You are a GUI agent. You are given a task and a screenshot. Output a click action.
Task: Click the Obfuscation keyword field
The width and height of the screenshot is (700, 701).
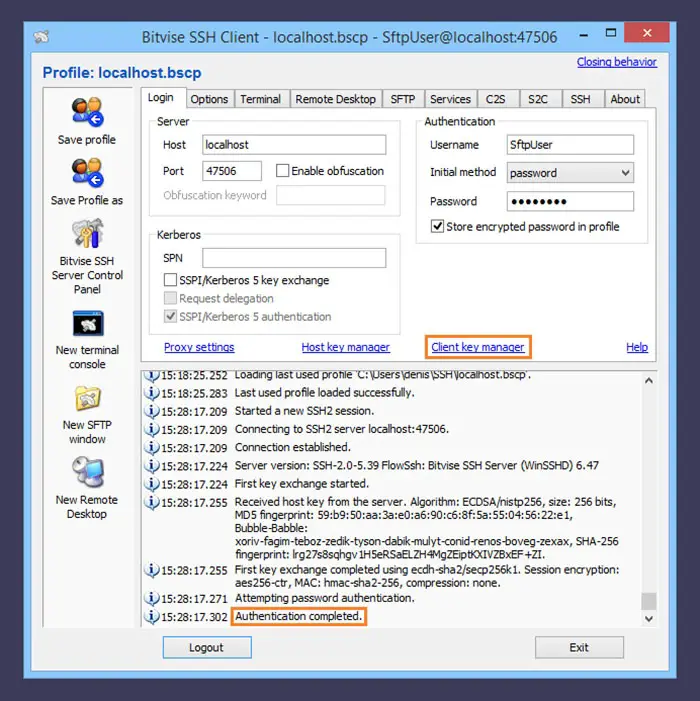[330, 195]
